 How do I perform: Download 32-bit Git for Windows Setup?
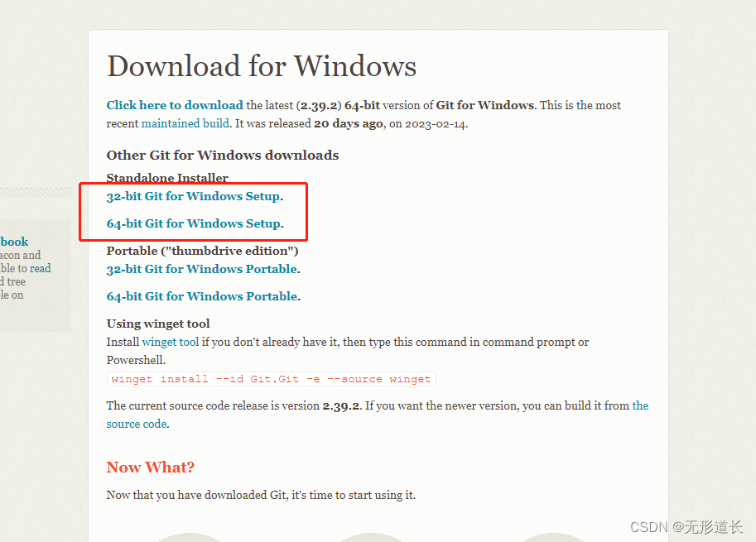click(x=193, y=196)
